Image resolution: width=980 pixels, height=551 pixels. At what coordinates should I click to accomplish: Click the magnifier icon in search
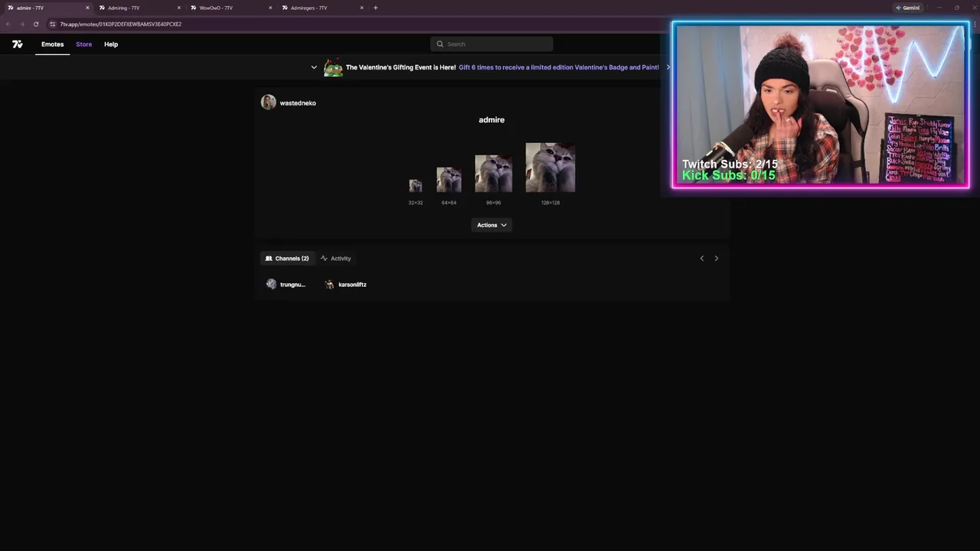click(439, 44)
